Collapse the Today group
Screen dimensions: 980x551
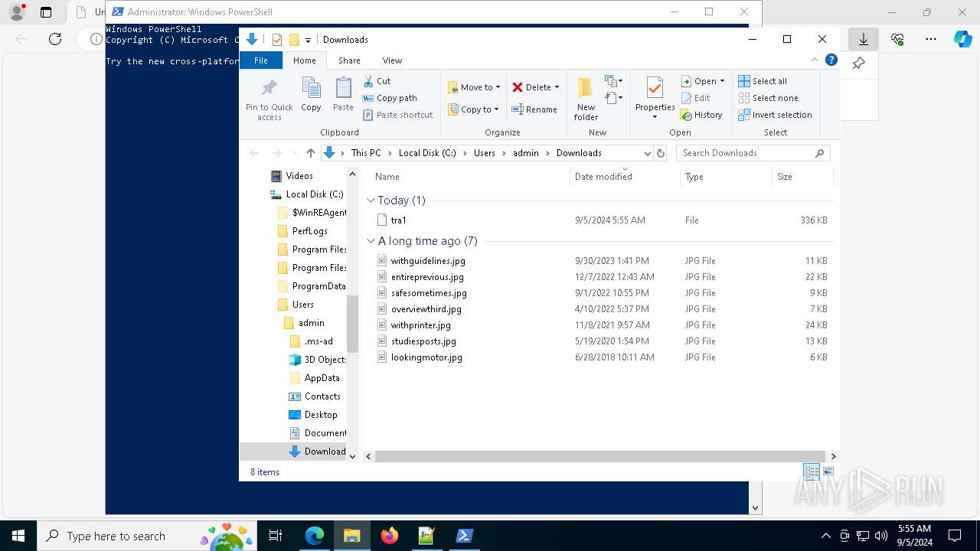371,201
